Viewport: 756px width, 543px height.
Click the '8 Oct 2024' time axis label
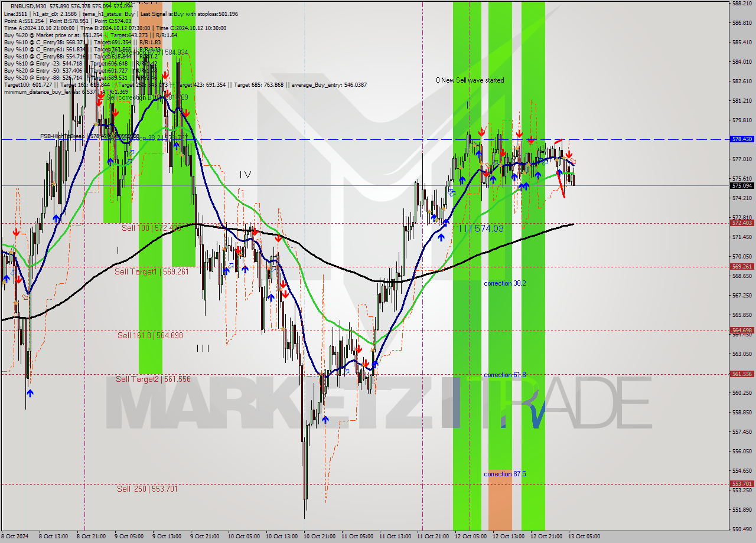click(x=16, y=537)
